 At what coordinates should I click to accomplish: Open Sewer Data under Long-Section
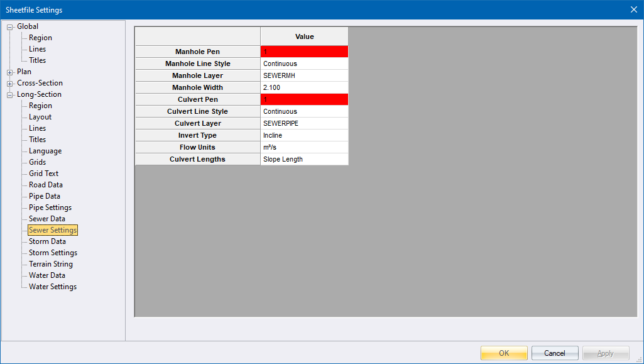tap(46, 219)
